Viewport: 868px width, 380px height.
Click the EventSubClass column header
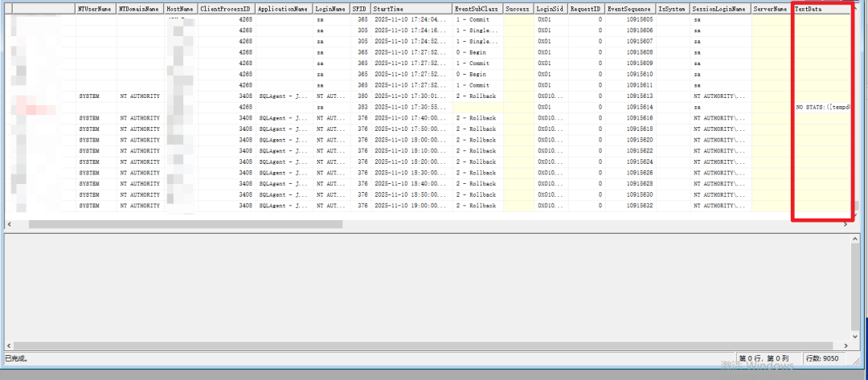point(477,9)
